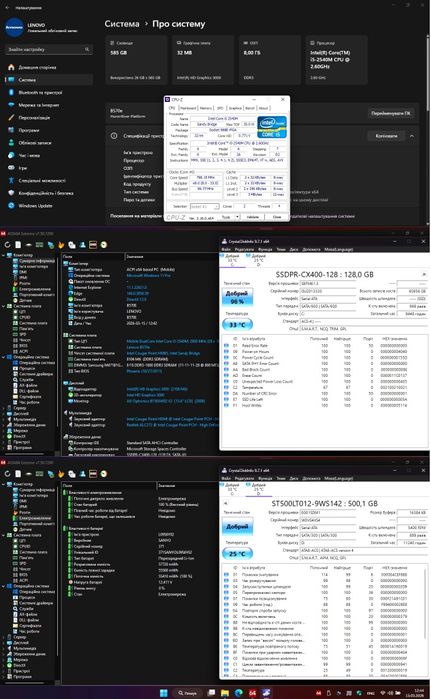
Task: Open Домашня сторінка in Settings sidebar
Action: (37, 67)
